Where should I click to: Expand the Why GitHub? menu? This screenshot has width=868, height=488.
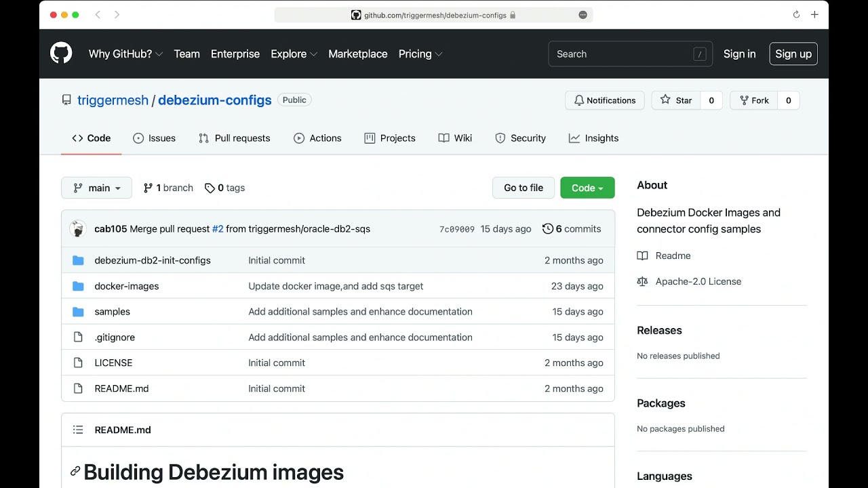pyautogui.click(x=125, y=54)
